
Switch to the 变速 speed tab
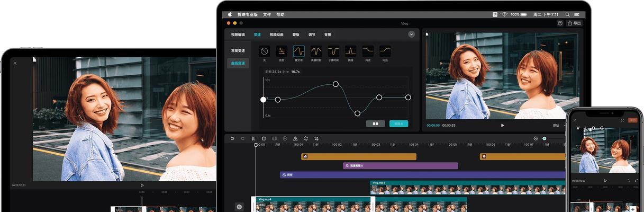pos(257,34)
